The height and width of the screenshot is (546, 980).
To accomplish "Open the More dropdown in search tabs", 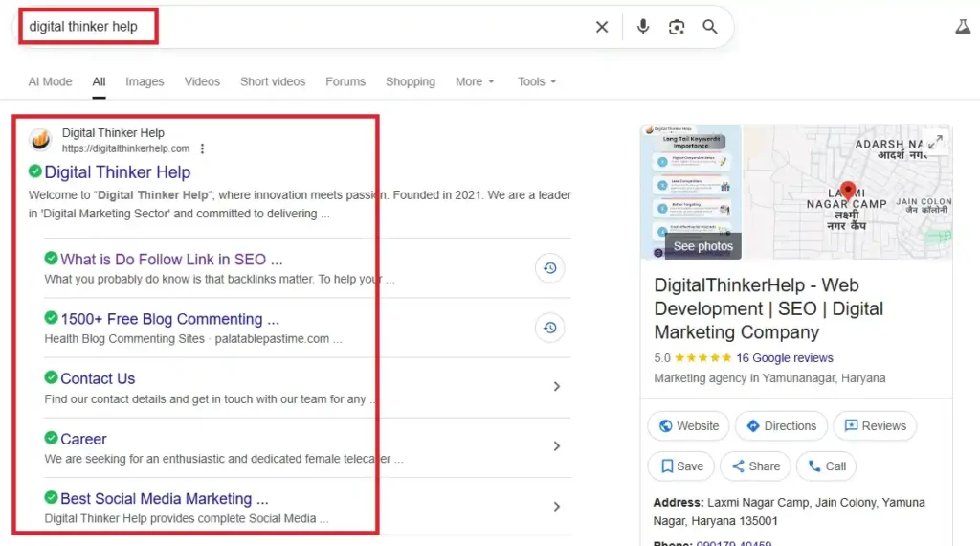I will [x=475, y=82].
